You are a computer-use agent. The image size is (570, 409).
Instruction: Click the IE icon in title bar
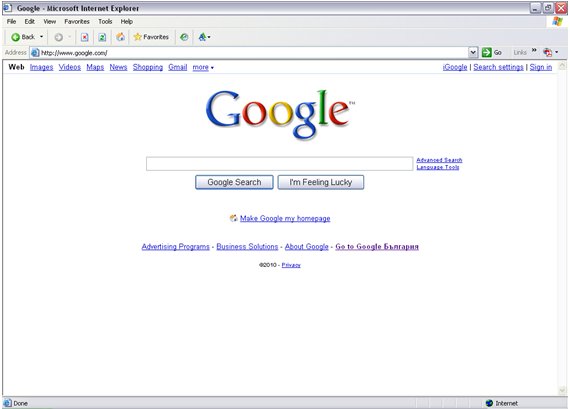(8, 8)
